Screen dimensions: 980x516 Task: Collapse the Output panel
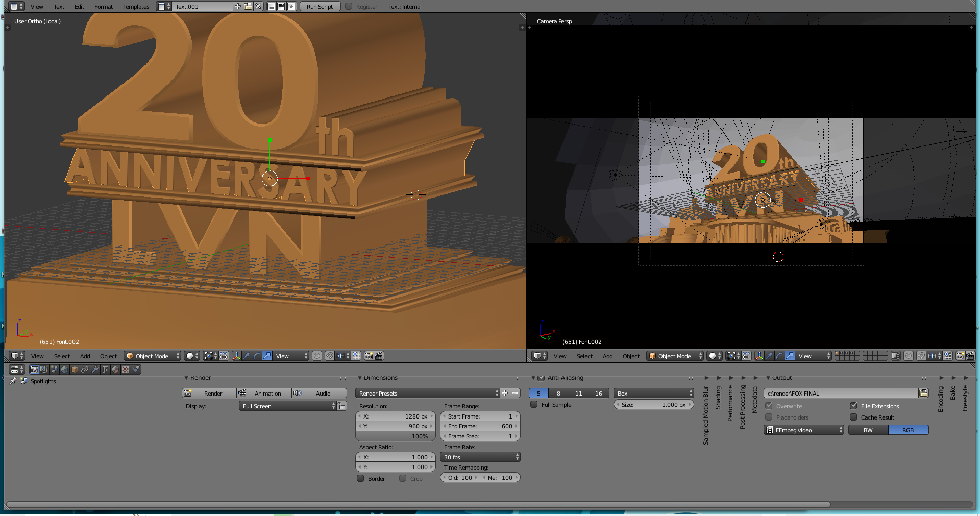tap(768, 378)
